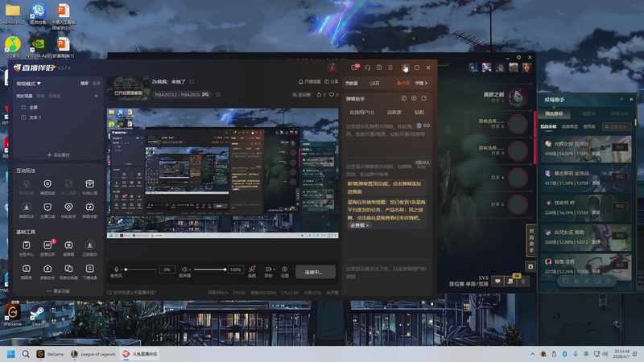
Task: Open the 弹幕秀 tool icon
Action: click(27, 269)
